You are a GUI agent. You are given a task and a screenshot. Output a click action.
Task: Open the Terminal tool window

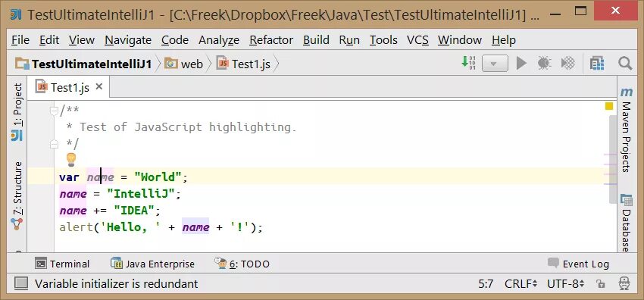tap(62, 264)
